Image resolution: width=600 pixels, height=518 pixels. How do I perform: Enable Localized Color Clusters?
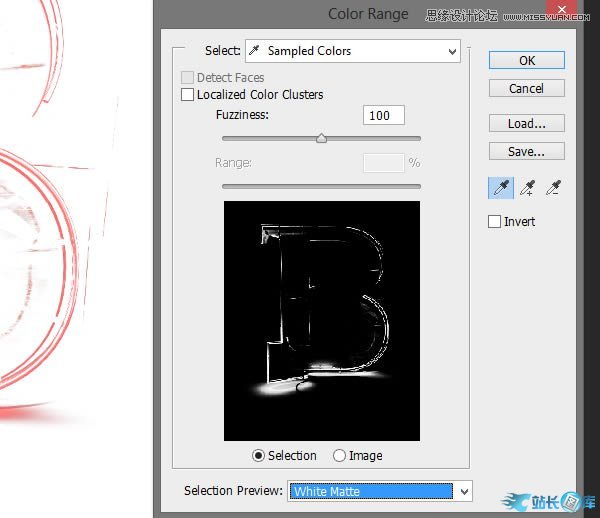click(187, 95)
